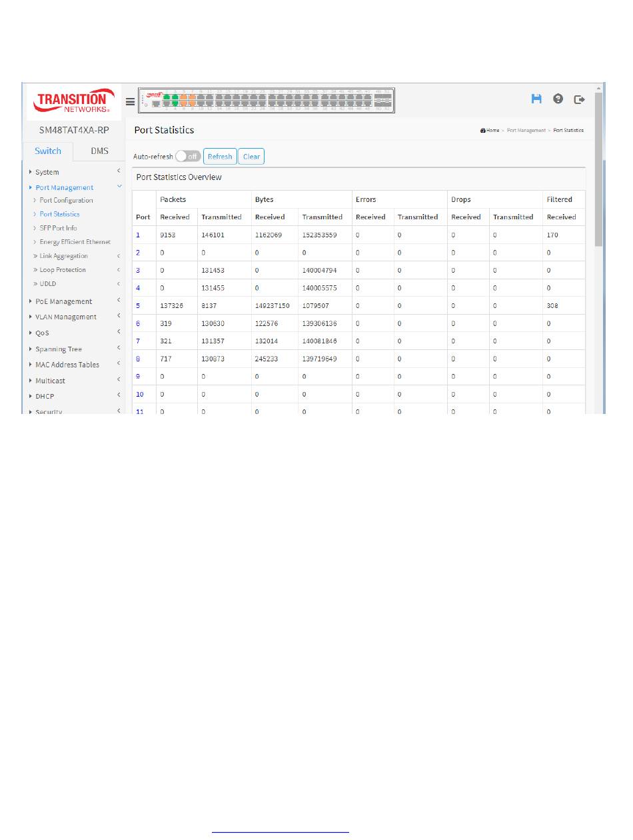Select the Switch tab

[48, 151]
